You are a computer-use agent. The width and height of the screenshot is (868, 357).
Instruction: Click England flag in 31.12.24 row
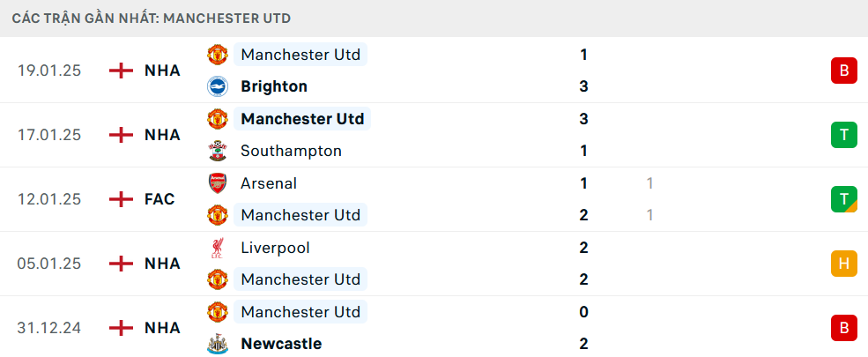click(x=121, y=328)
